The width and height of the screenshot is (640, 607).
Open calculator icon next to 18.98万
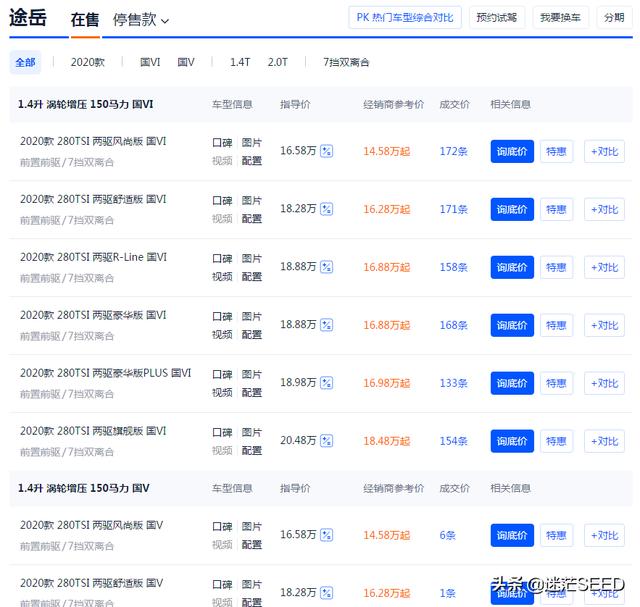[x=327, y=383]
